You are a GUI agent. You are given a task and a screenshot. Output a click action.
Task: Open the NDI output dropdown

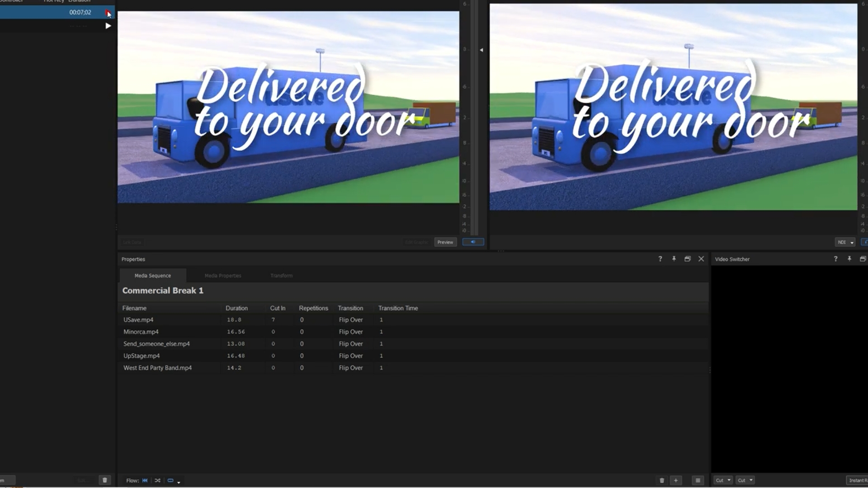click(845, 242)
